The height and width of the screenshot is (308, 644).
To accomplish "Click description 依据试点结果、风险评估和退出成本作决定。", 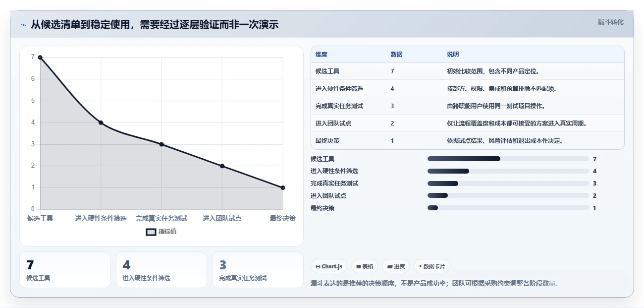I will [505, 141].
